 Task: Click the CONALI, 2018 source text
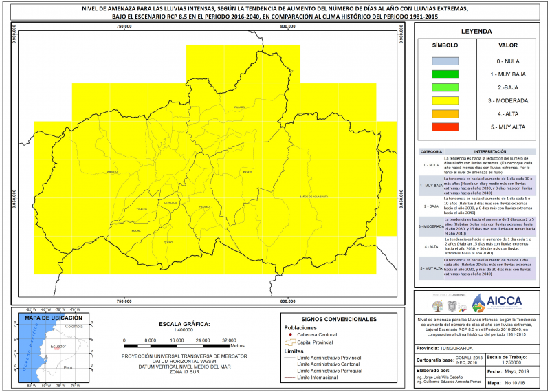469,358
